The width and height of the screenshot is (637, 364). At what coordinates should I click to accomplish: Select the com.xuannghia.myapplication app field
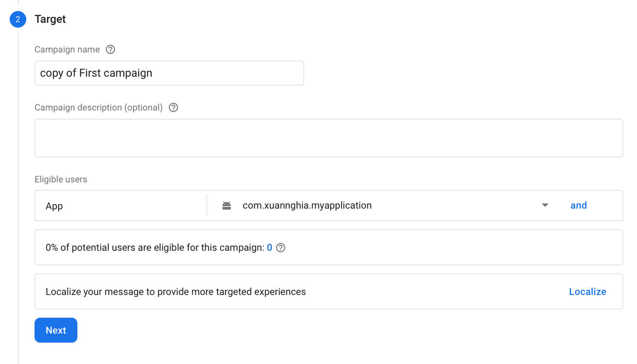(x=307, y=206)
